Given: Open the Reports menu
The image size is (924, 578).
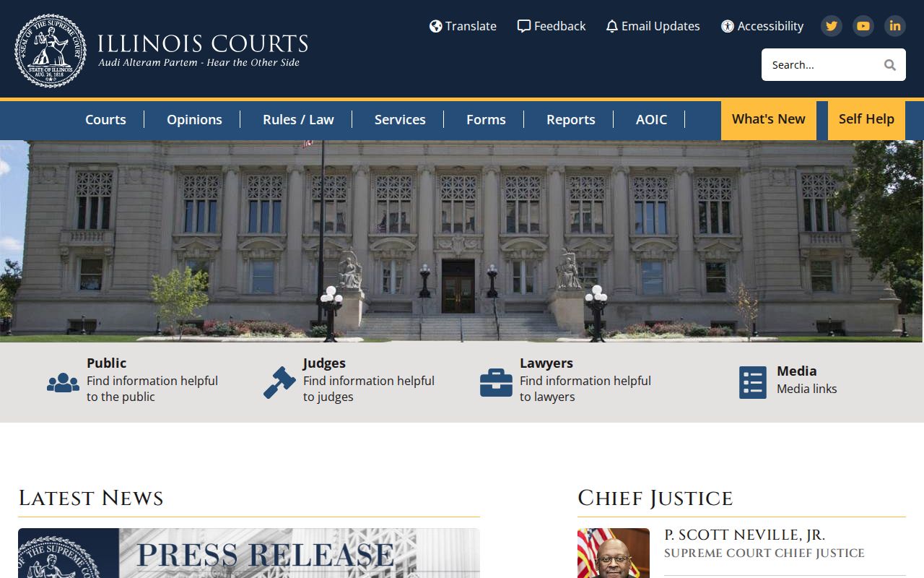Looking at the screenshot, I should [x=571, y=120].
